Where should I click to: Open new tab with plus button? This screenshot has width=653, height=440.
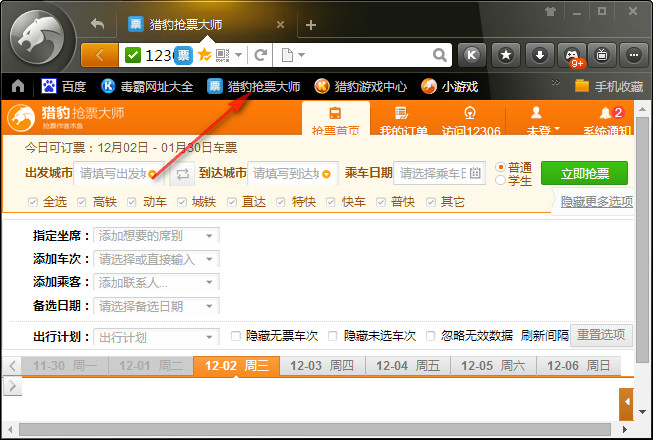tap(311, 24)
